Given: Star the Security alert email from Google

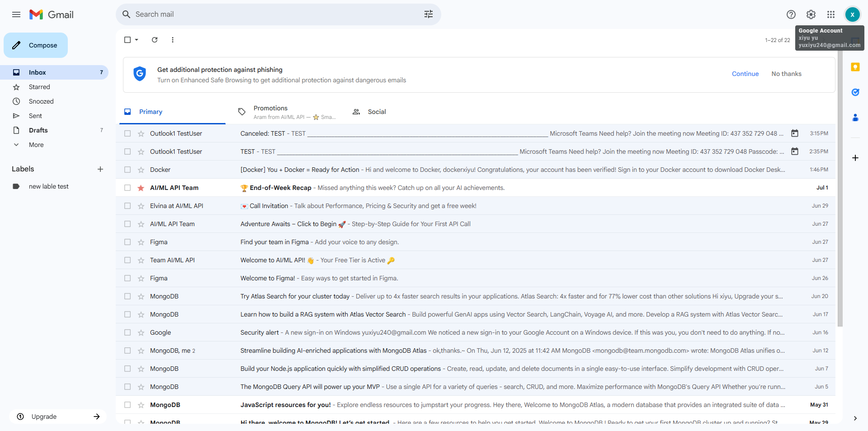Looking at the screenshot, I should [x=141, y=332].
